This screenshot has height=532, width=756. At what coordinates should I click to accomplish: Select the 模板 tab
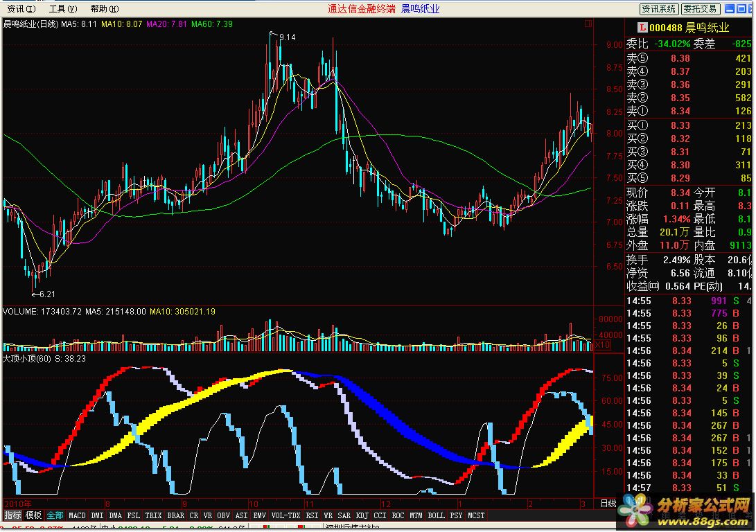tap(33, 515)
